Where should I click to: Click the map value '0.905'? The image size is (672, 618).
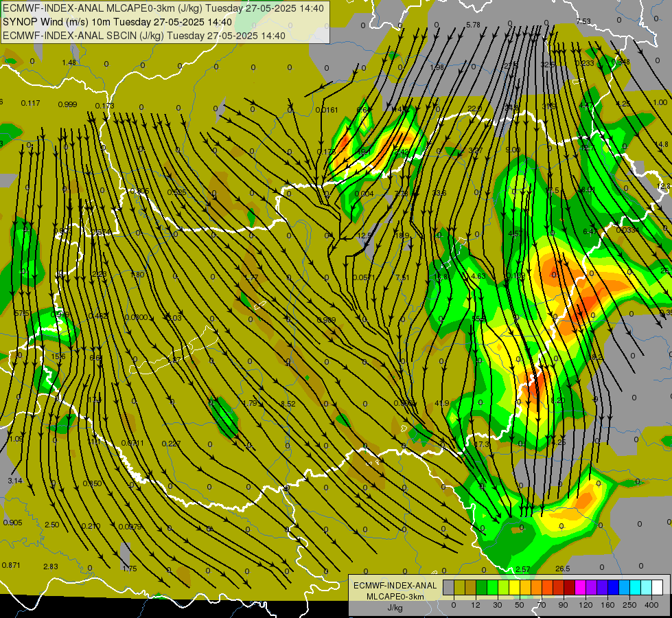12,523
